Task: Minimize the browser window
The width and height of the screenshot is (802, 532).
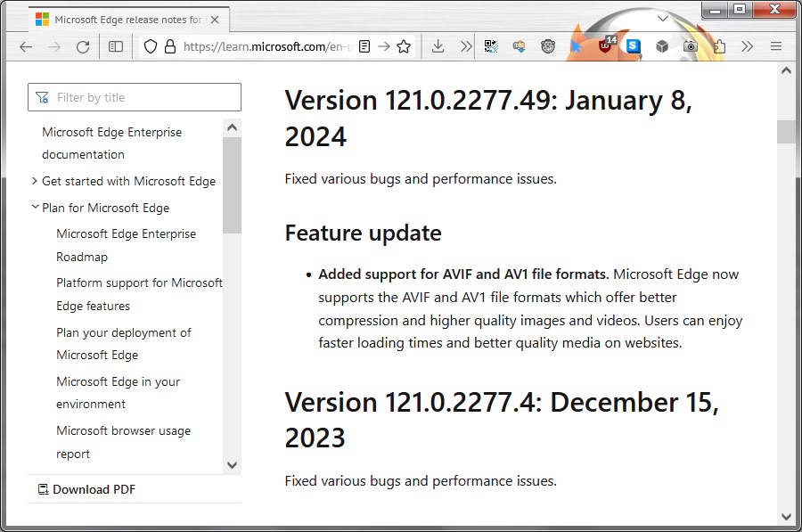Action: 715,9
